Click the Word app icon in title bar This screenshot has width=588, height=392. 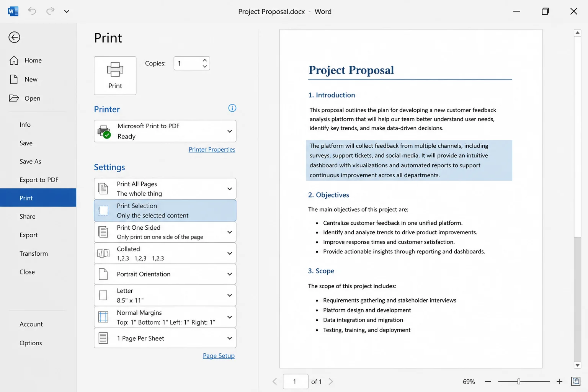(x=13, y=11)
